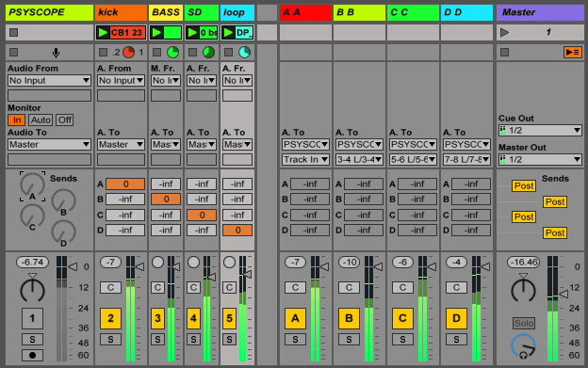Open Cue Out 1/2 dropdown
This screenshot has height=368, width=588.
[540, 130]
